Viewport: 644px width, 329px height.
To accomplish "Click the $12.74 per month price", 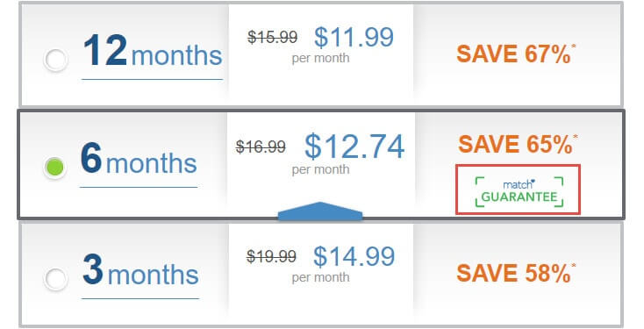I will pyautogui.click(x=354, y=147).
